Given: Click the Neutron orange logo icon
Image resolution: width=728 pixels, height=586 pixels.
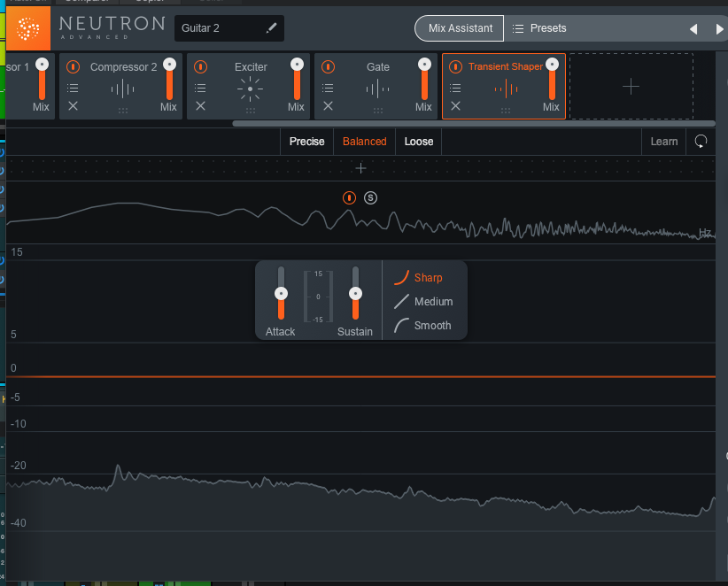Looking at the screenshot, I should coord(28,28).
